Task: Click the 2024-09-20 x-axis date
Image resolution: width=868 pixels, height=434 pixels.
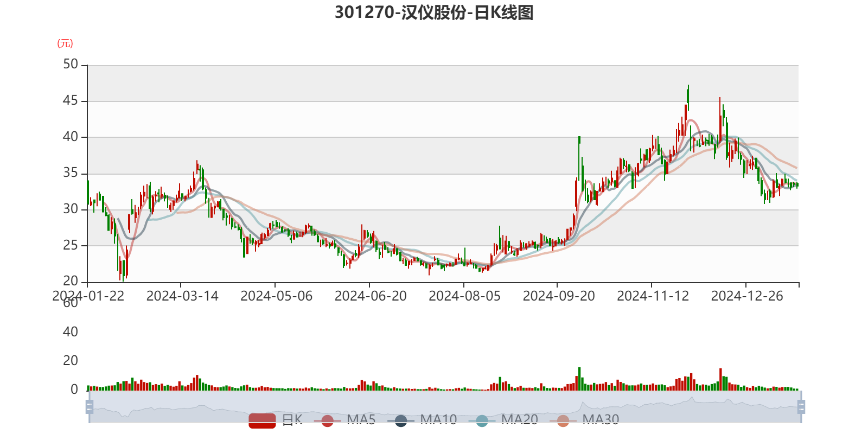Action: click(x=559, y=296)
